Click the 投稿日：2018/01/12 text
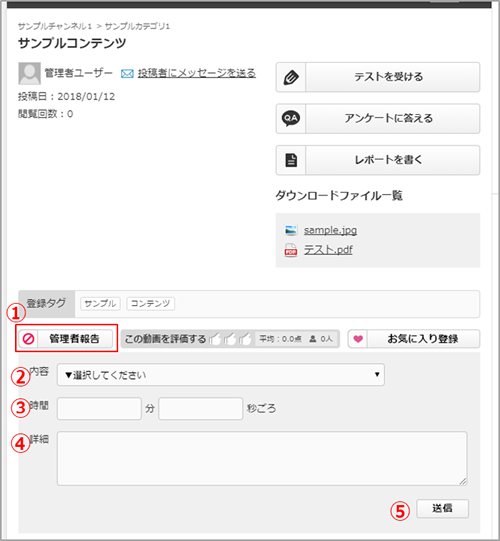500x541 pixels. [x=66, y=96]
